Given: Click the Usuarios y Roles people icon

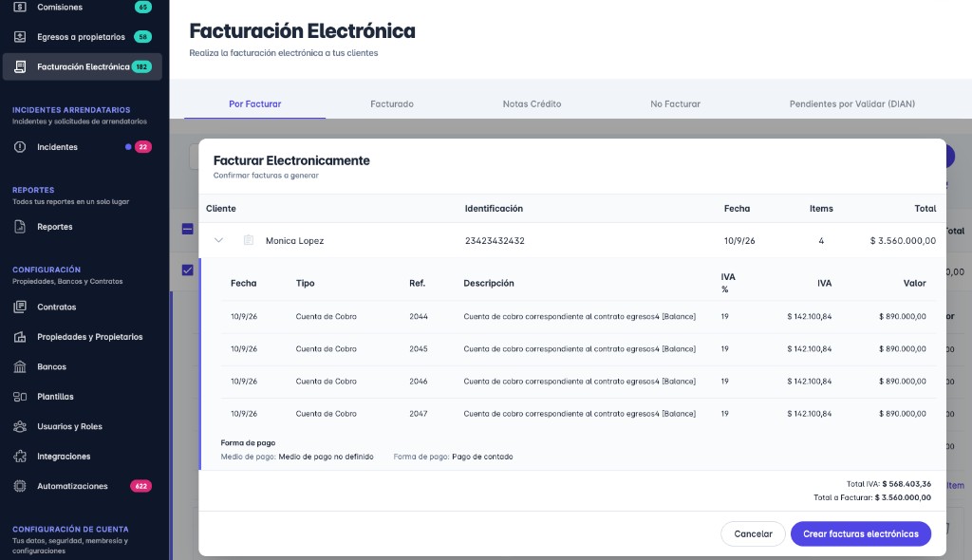Looking at the screenshot, I should pyautogui.click(x=20, y=426).
